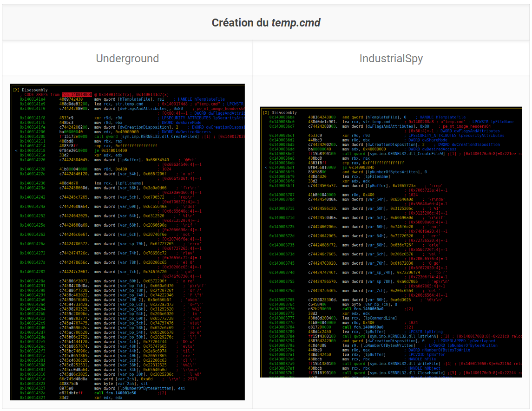Click the CreateFileW call in IndustrialSpy listing
532x411 pixels.
click(393, 154)
